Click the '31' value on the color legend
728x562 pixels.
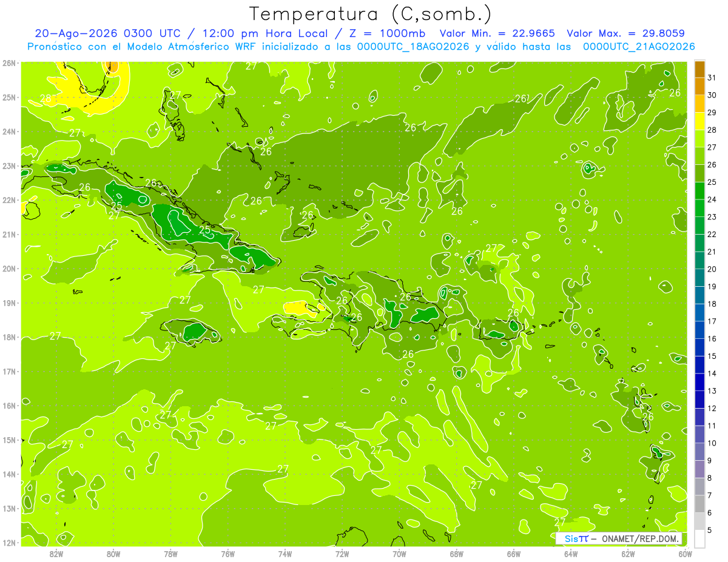712,78
